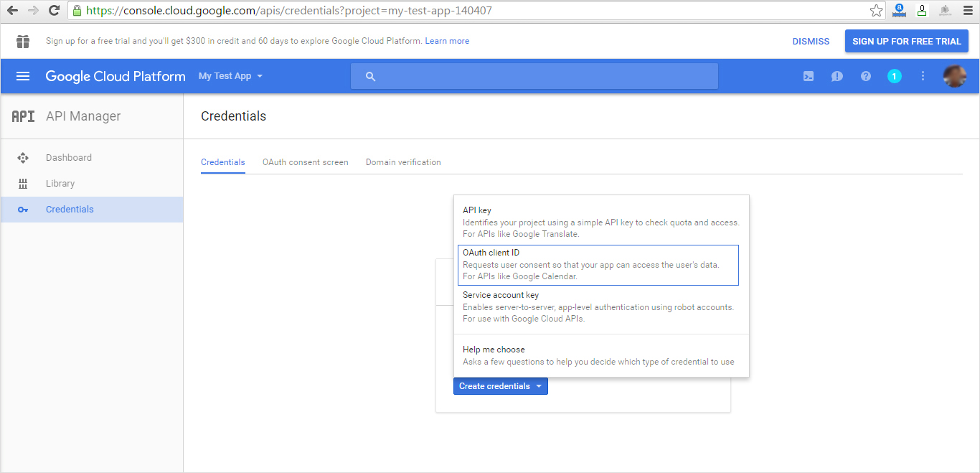The width and height of the screenshot is (980, 473).
Task: Click the search magnifier icon
Action: [x=370, y=76]
